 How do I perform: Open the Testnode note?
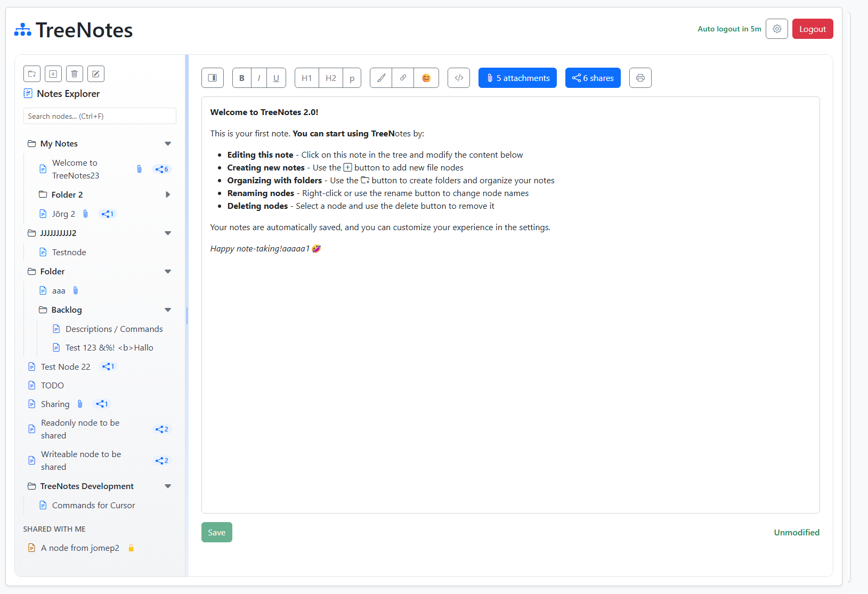point(69,252)
